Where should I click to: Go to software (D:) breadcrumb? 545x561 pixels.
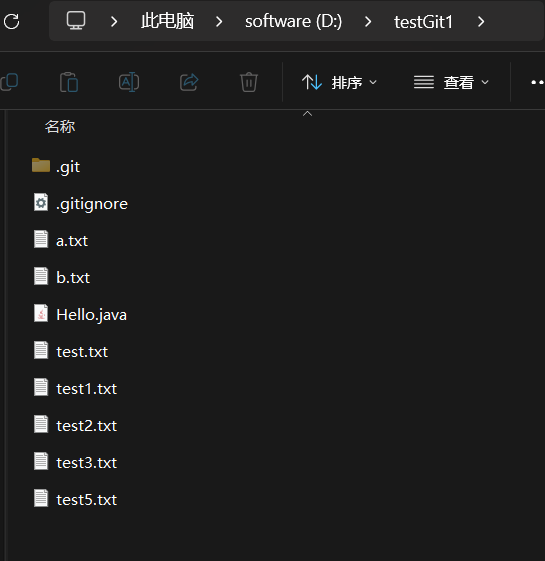click(293, 21)
